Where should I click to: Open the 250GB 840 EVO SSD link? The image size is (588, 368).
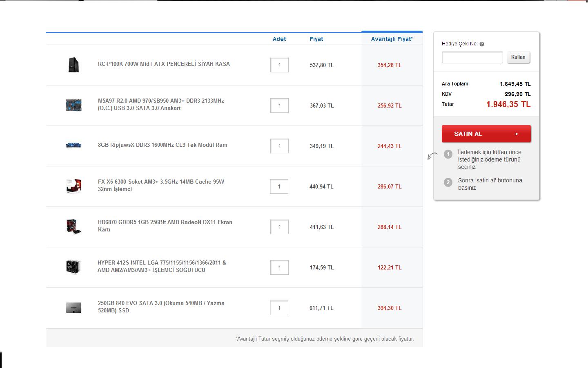point(161,307)
